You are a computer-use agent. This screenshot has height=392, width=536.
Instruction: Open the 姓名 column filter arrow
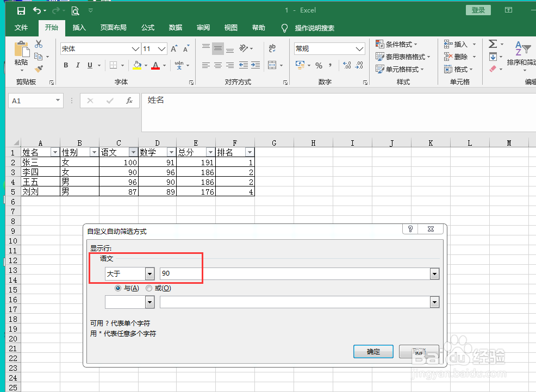point(55,152)
